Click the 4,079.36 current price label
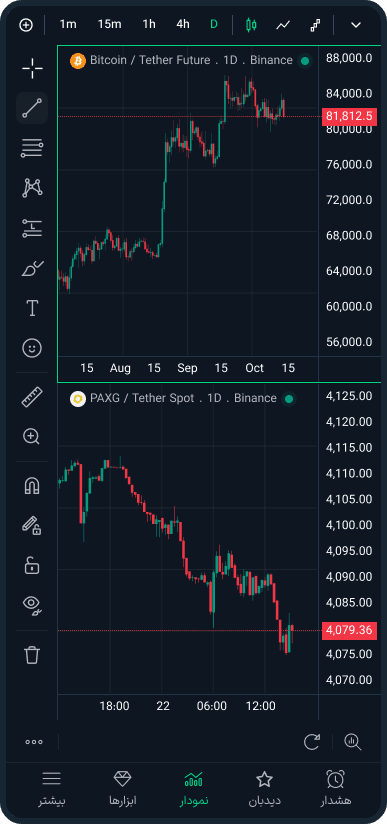 point(349,630)
